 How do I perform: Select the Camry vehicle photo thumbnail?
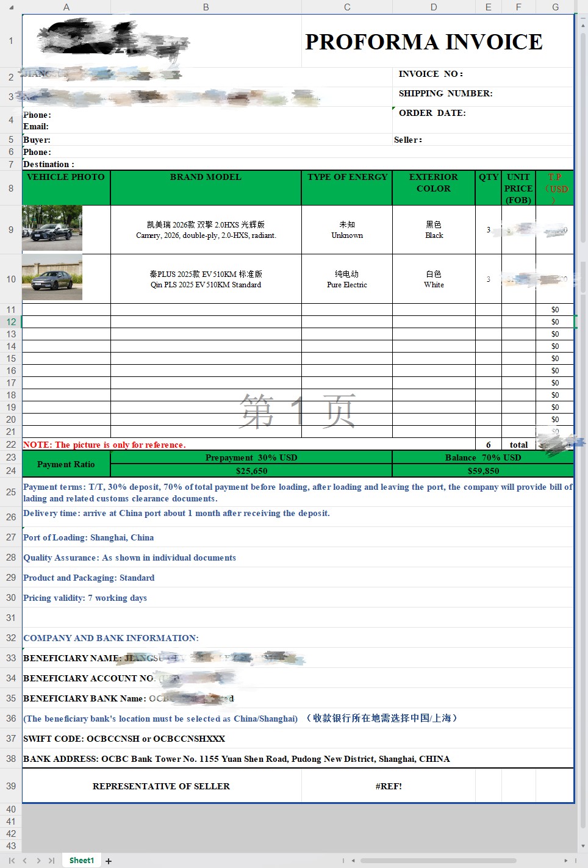pos(52,228)
